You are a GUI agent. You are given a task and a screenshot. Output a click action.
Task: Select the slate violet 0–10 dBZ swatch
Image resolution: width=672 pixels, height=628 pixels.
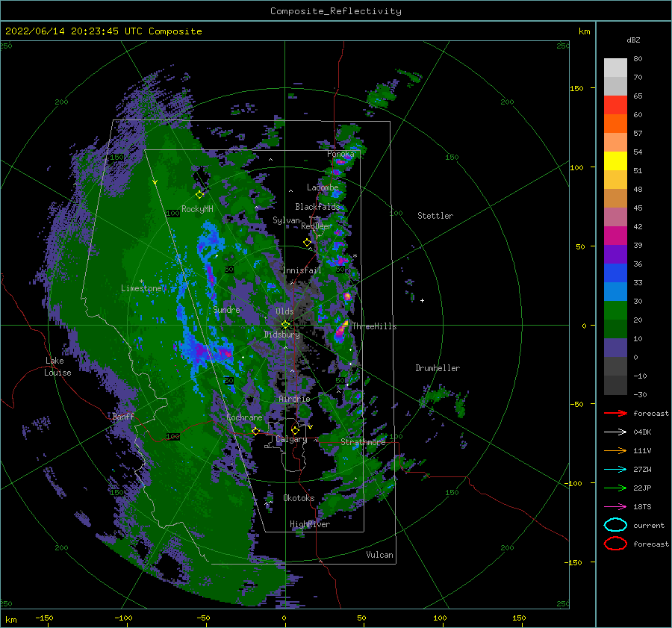coord(615,347)
